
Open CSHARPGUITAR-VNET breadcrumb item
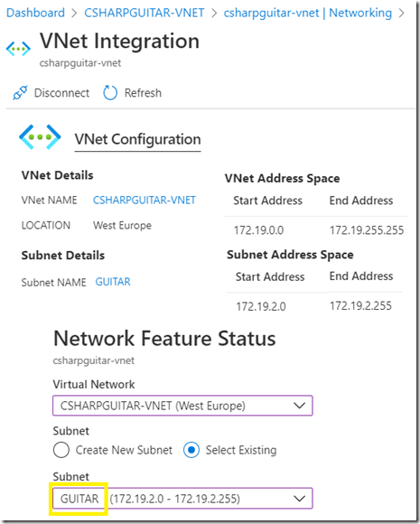pos(144,13)
